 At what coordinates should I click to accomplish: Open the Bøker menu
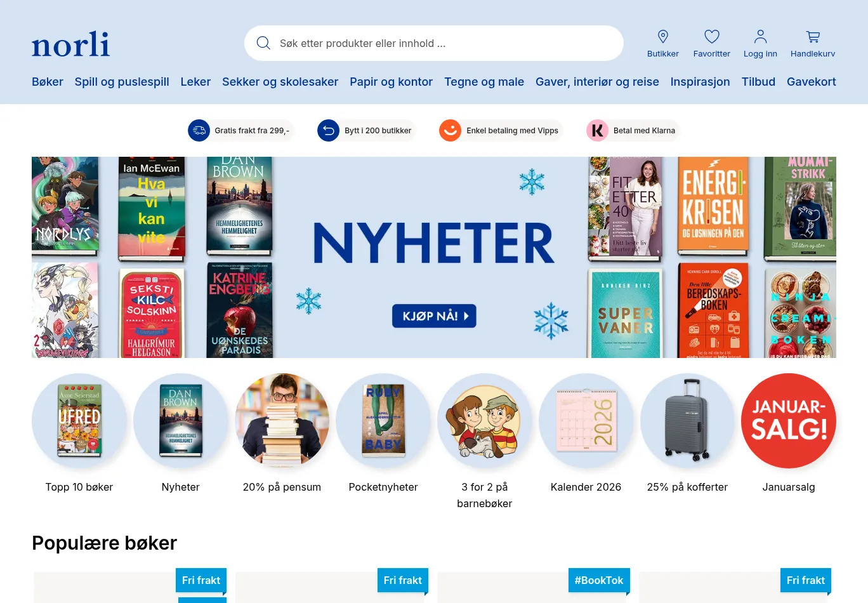48,82
